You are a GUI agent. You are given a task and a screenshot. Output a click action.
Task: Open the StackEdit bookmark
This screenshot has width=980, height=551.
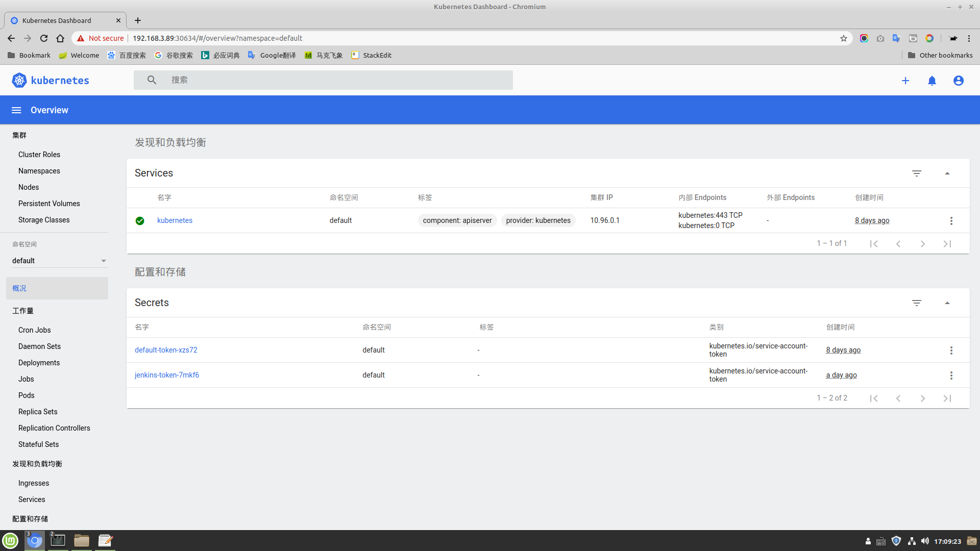point(372,55)
